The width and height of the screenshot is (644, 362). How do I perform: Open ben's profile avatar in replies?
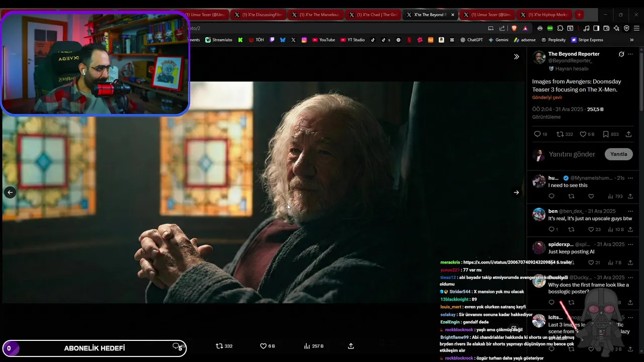click(539, 215)
